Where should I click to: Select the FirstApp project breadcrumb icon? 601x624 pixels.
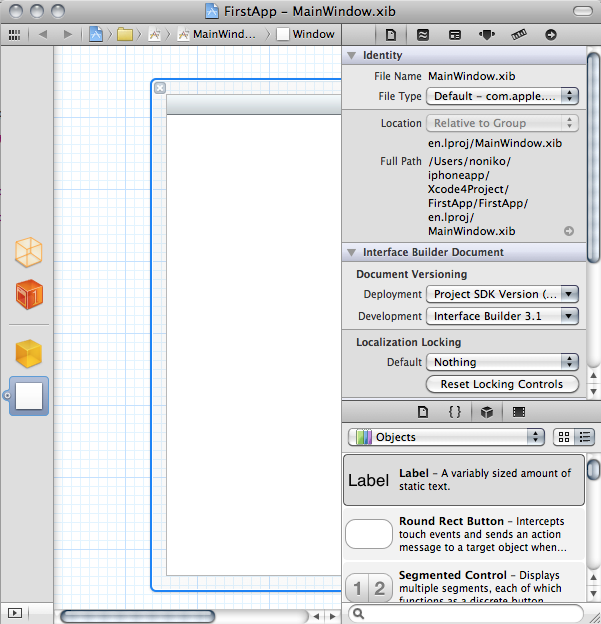pyautogui.click(x=96, y=35)
